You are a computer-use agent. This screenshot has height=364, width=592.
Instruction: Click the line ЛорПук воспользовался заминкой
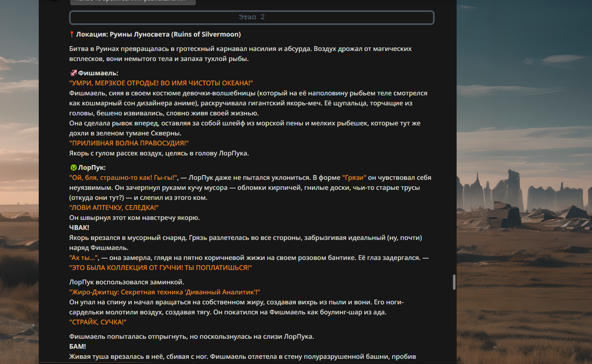tap(127, 282)
